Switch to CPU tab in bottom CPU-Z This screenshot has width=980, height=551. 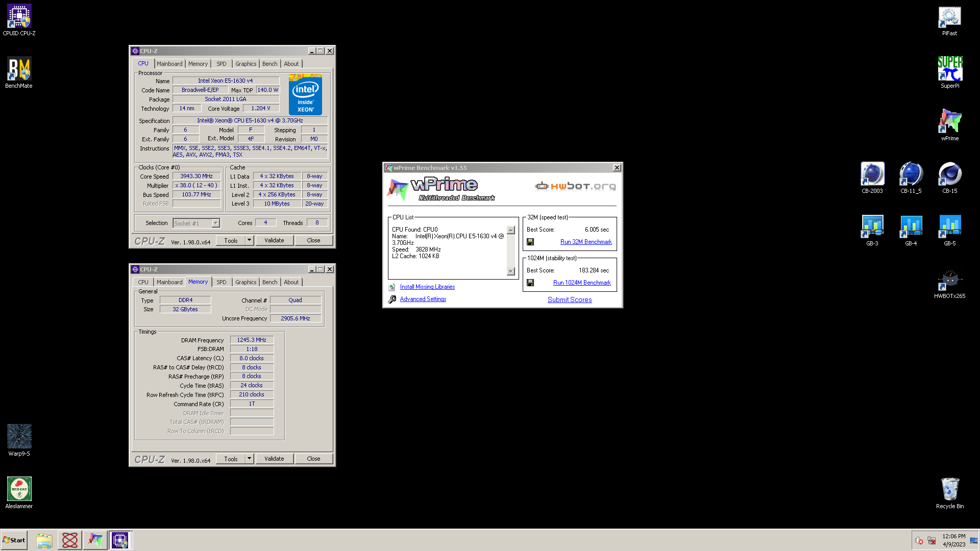tap(143, 282)
